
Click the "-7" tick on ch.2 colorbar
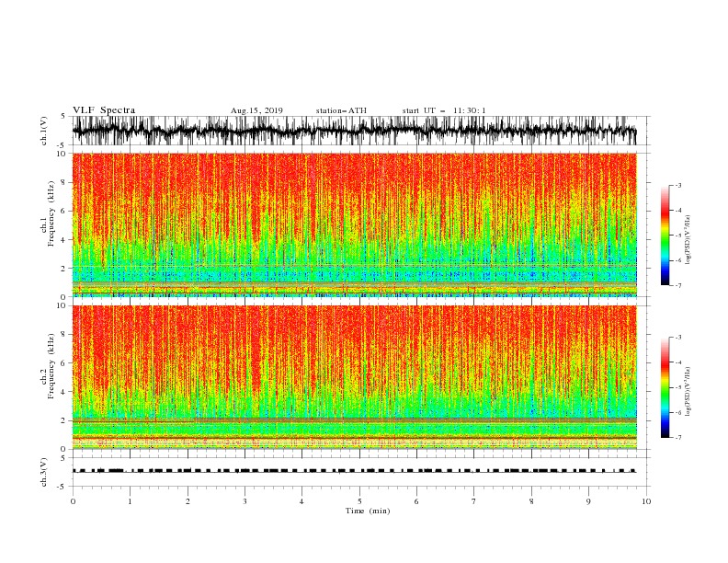click(x=677, y=438)
